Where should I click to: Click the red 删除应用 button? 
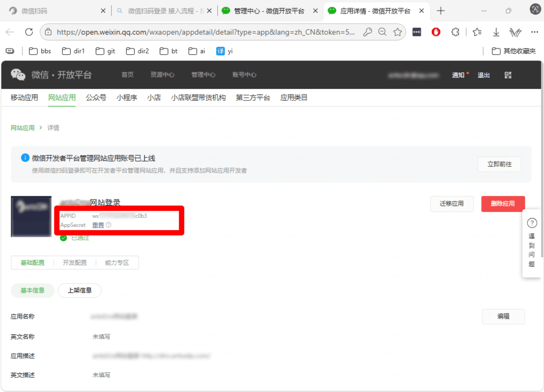click(x=503, y=204)
